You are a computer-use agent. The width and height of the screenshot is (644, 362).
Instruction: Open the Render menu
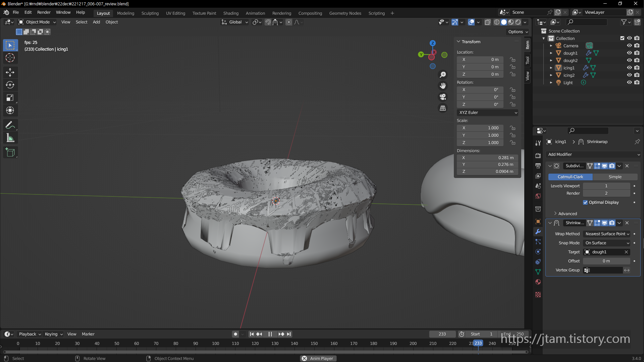tap(44, 12)
